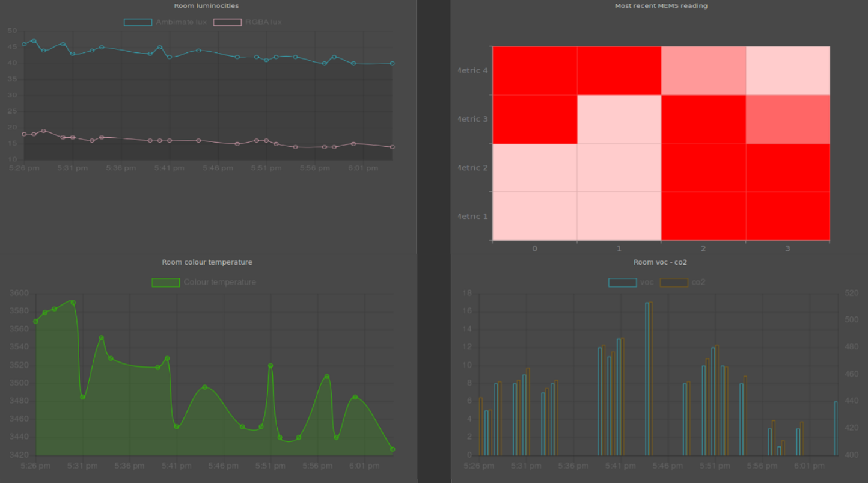The height and width of the screenshot is (483, 868).
Task: Toggle the voc legend box
Action: click(x=622, y=283)
